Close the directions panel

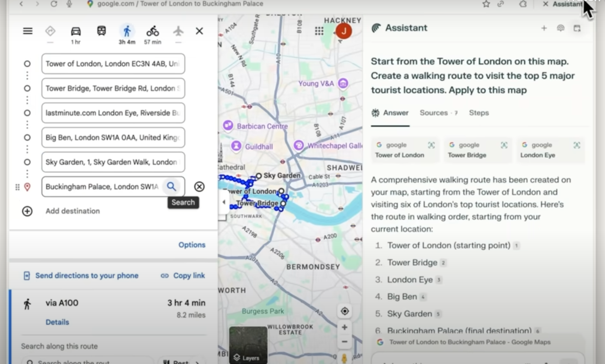199,31
